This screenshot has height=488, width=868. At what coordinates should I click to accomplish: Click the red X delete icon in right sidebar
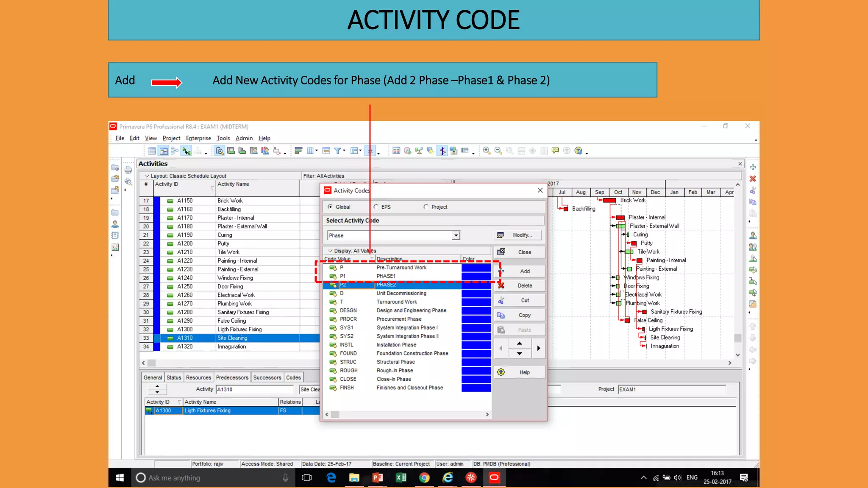point(753,179)
